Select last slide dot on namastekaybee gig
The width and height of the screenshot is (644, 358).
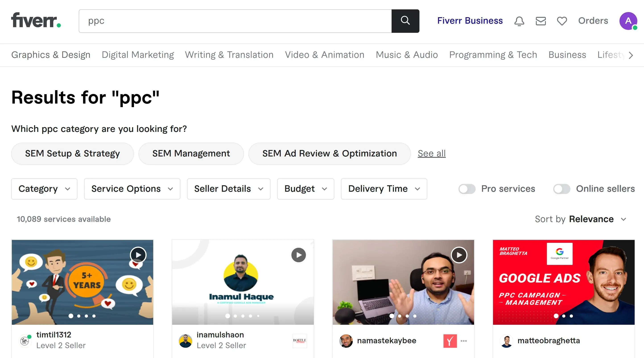415,316
